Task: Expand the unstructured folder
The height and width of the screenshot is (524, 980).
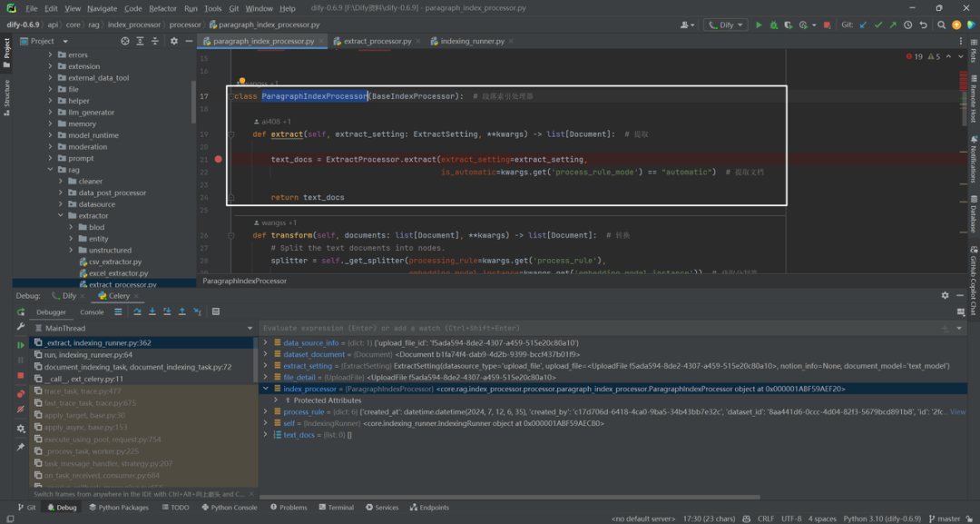Action: coord(72,250)
